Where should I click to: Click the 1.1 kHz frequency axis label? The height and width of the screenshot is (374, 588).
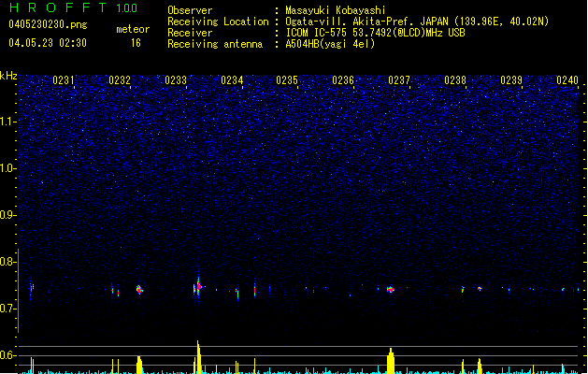(8, 122)
